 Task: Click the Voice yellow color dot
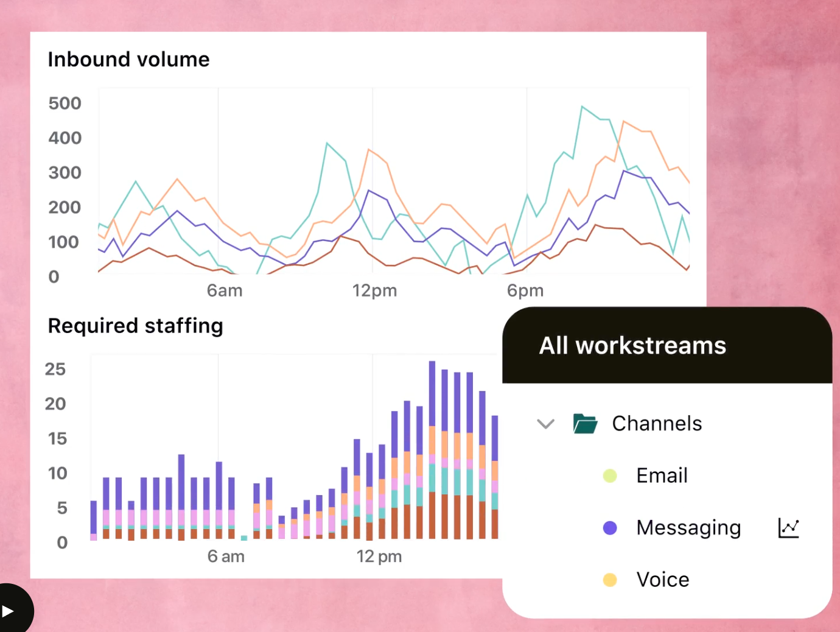pyautogui.click(x=610, y=580)
